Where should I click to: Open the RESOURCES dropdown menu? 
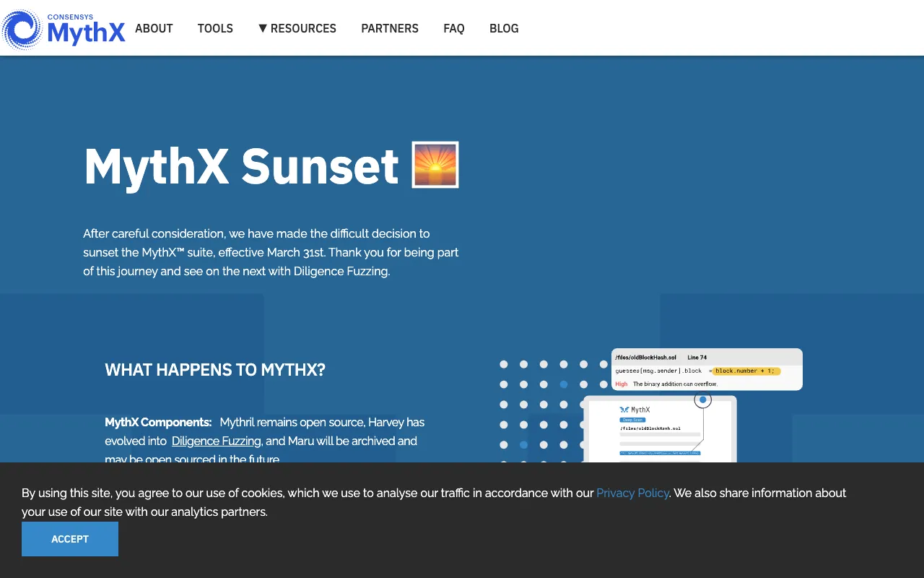click(x=297, y=28)
